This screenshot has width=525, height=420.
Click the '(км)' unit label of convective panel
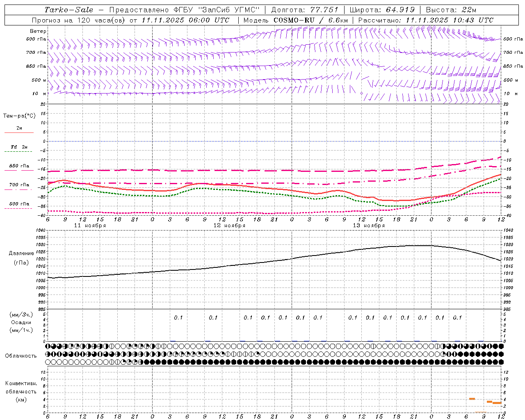(x=21, y=399)
